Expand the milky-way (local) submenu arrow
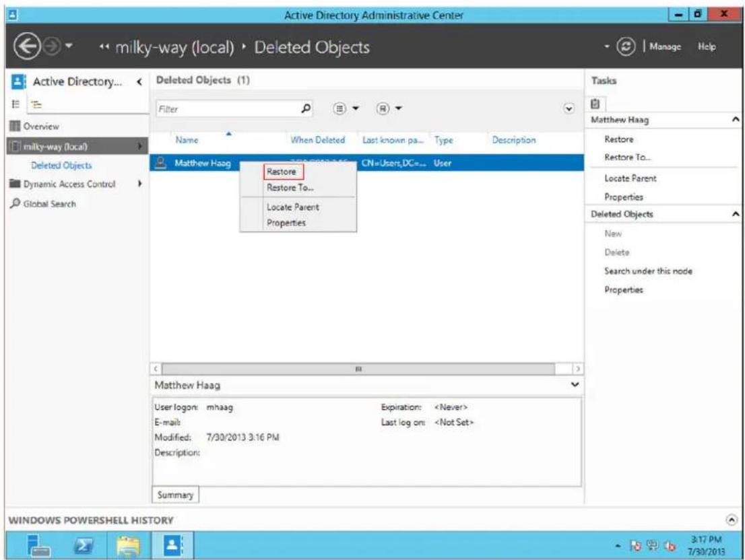The width and height of the screenshot is (745, 560). [x=140, y=146]
